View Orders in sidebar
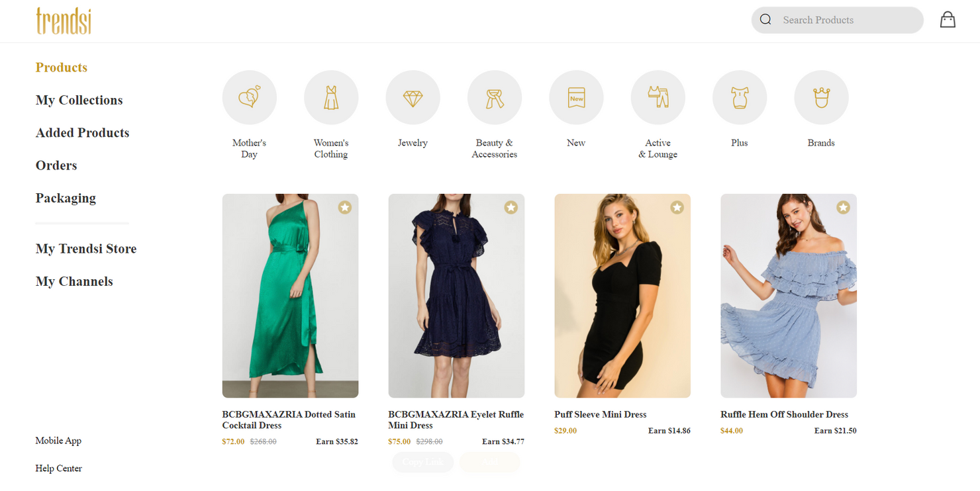Image resolution: width=980 pixels, height=491 pixels. tap(56, 165)
